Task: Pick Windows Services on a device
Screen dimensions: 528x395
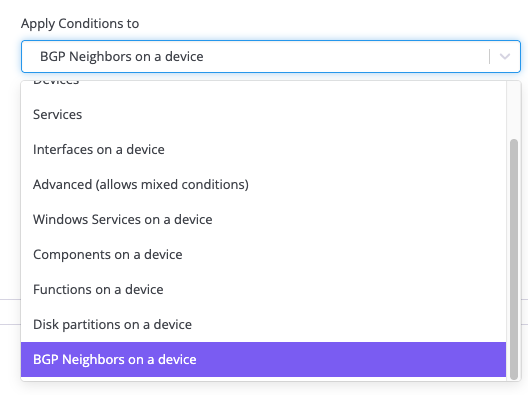Action: pos(263,220)
